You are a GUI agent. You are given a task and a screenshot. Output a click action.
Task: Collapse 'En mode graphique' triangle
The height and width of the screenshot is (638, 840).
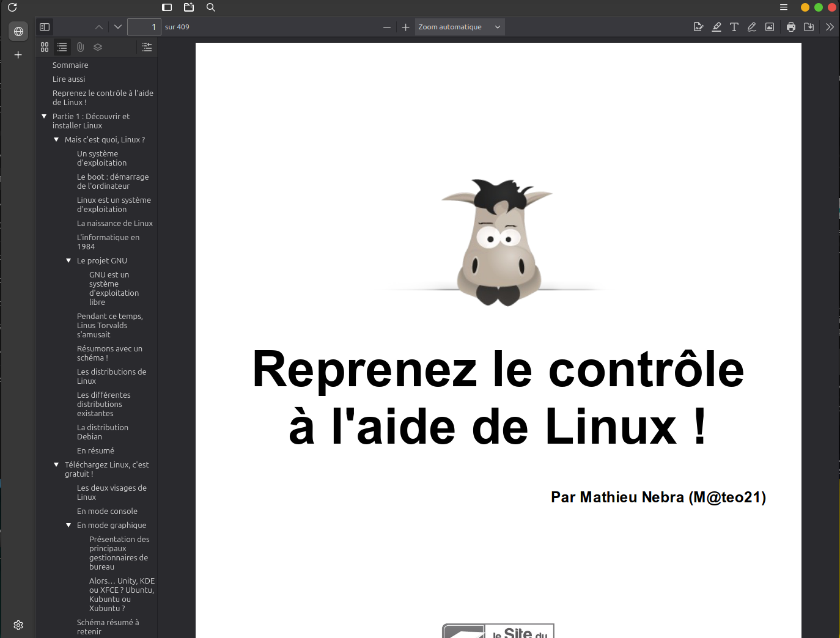click(x=68, y=525)
